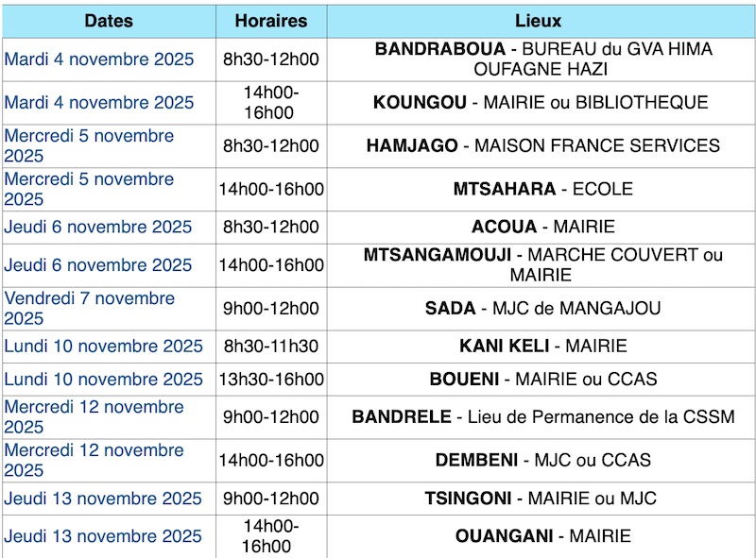The width and height of the screenshot is (756, 558).
Task: Select the OUANGANI Mairie location cell
Action: [542, 536]
